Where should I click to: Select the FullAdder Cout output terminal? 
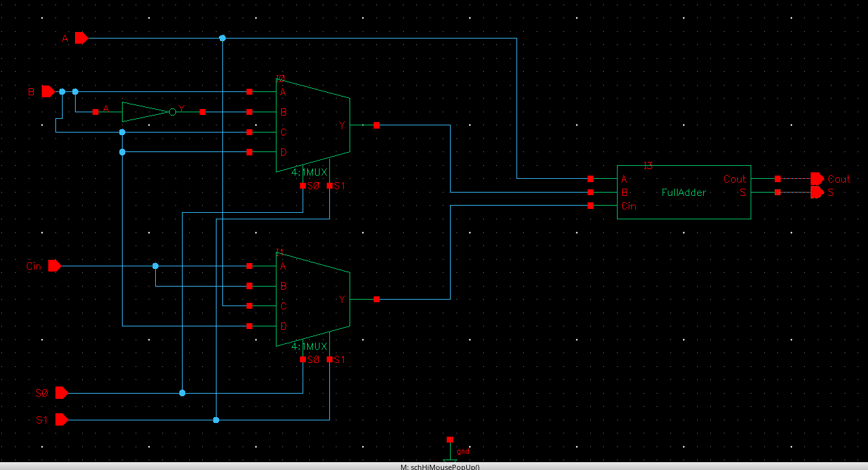click(x=777, y=179)
